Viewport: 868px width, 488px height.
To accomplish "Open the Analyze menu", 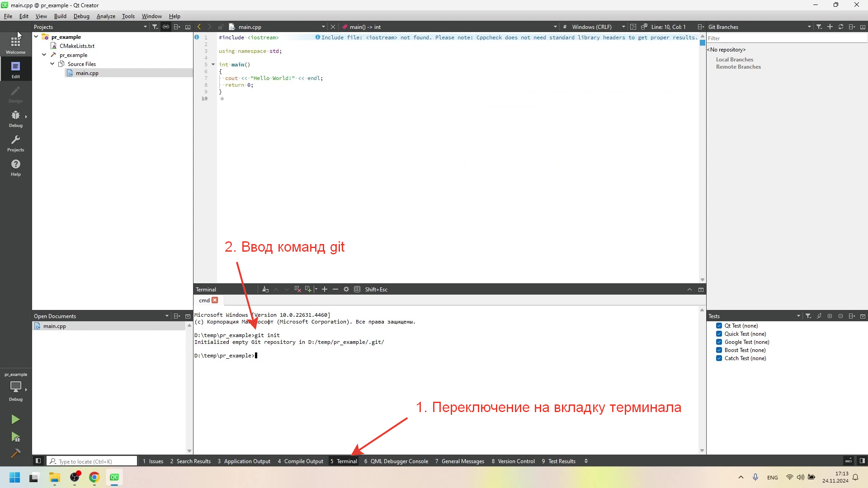I will coord(106,16).
